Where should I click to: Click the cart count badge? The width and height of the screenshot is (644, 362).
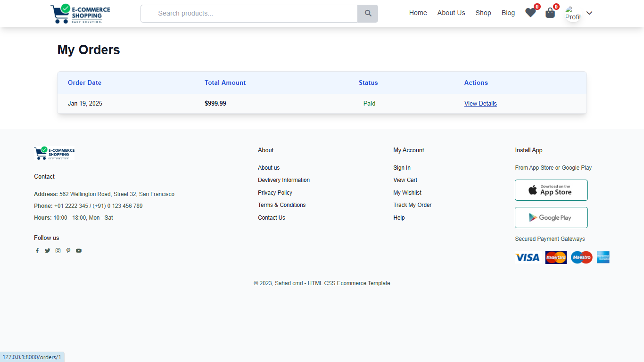[556, 7]
